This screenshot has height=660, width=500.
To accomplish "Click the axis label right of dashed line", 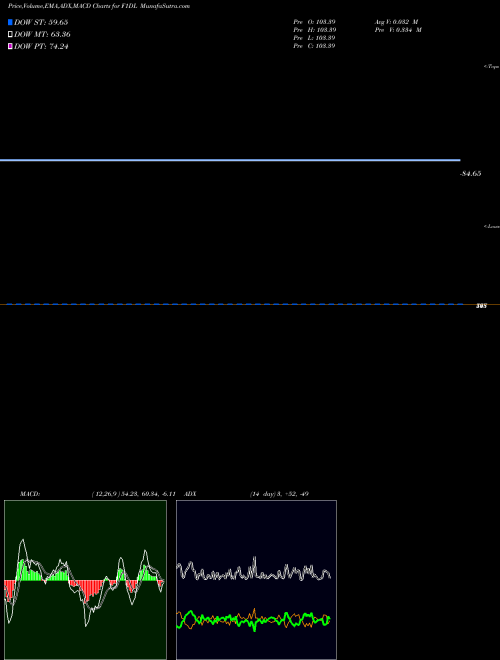I will point(481,306).
